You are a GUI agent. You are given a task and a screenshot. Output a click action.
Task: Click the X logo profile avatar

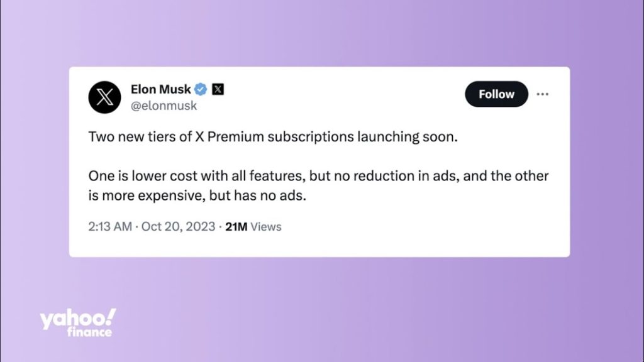pyautogui.click(x=104, y=97)
